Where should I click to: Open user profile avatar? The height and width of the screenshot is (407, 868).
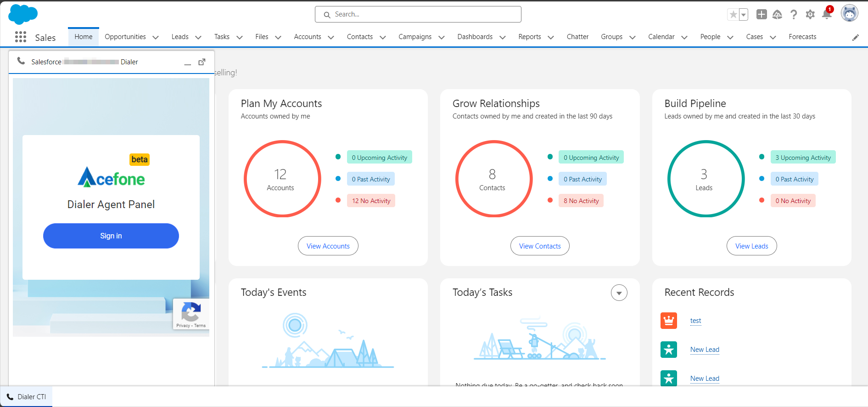coord(850,13)
